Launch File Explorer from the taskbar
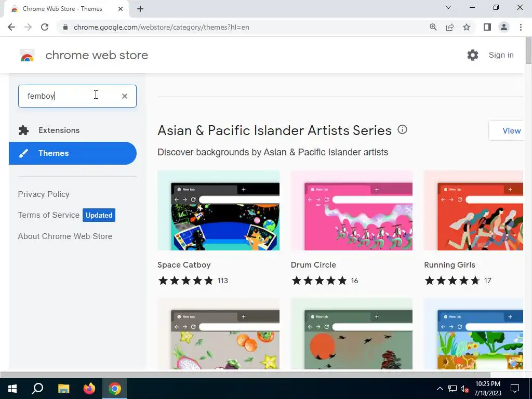The image size is (532, 399). click(x=63, y=389)
